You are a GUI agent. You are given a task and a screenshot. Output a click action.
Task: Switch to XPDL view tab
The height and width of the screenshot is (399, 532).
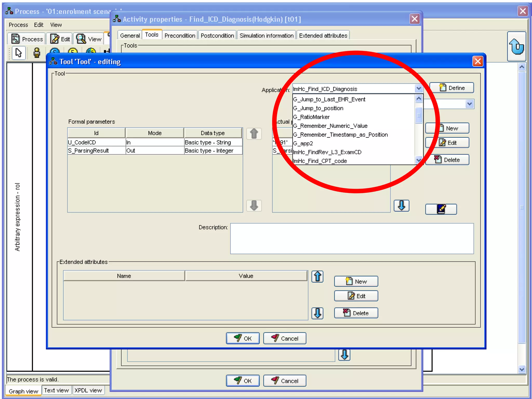point(88,390)
